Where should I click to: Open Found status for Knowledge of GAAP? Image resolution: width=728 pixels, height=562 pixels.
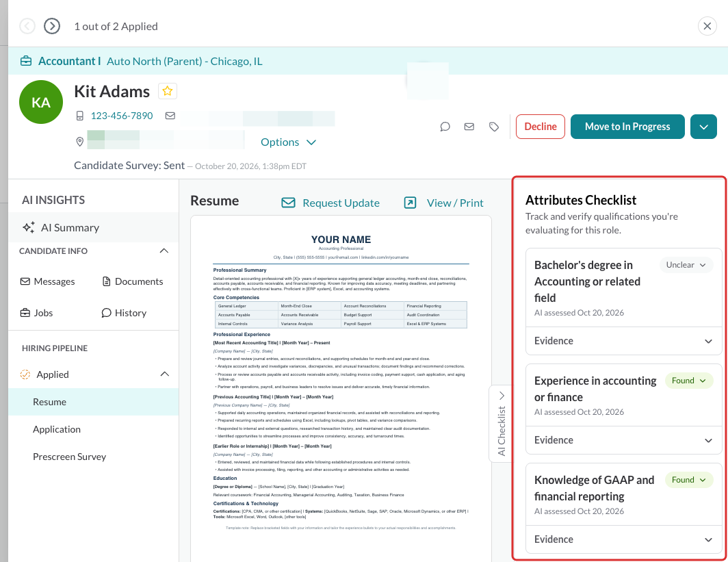pos(688,481)
